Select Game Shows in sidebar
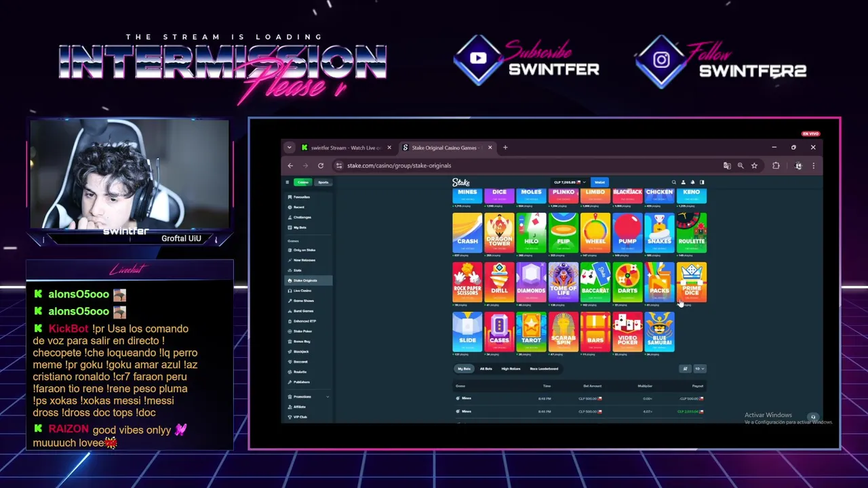The width and height of the screenshot is (868, 488). [x=303, y=301]
